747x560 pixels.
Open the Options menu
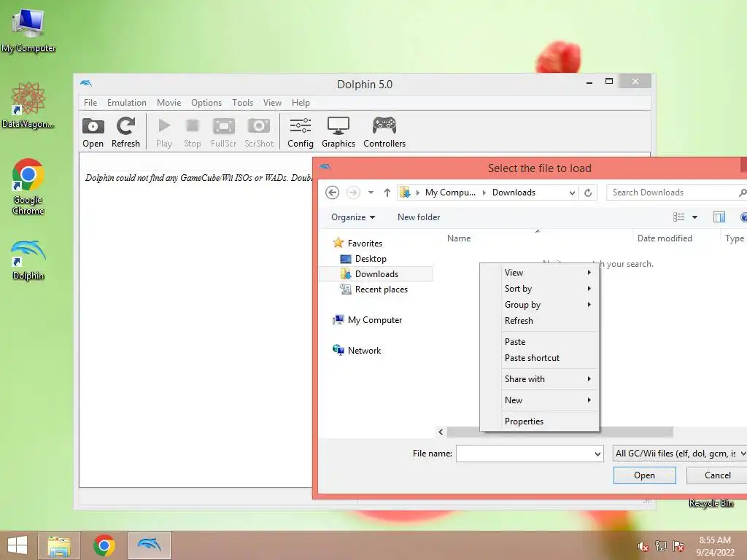(206, 102)
